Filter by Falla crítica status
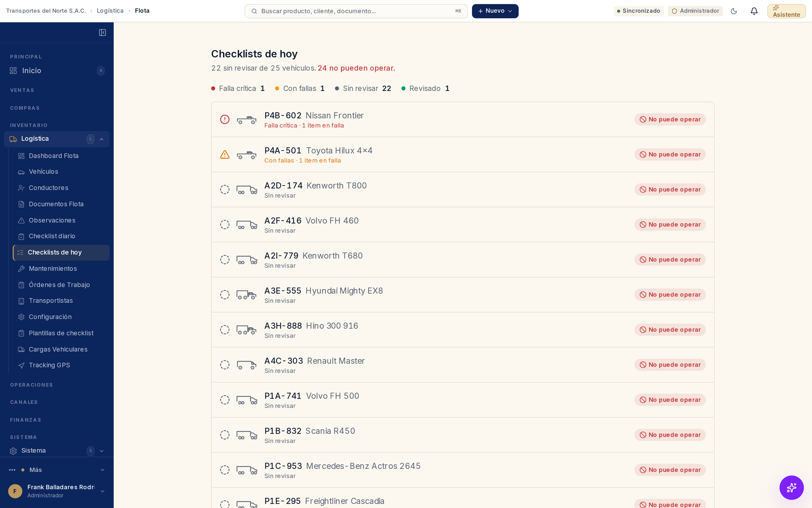The width and height of the screenshot is (812, 508). (238, 88)
